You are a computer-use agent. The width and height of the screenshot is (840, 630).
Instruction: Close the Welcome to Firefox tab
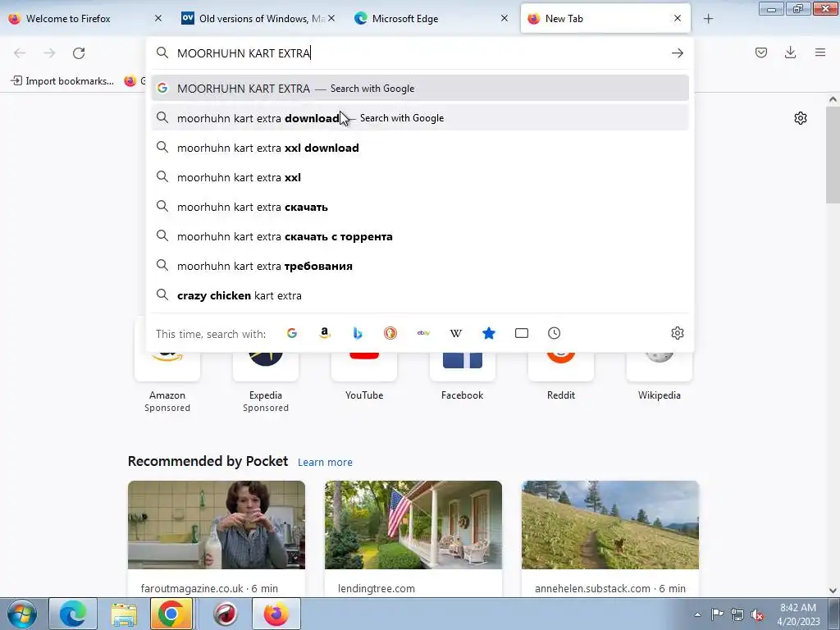click(x=158, y=18)
